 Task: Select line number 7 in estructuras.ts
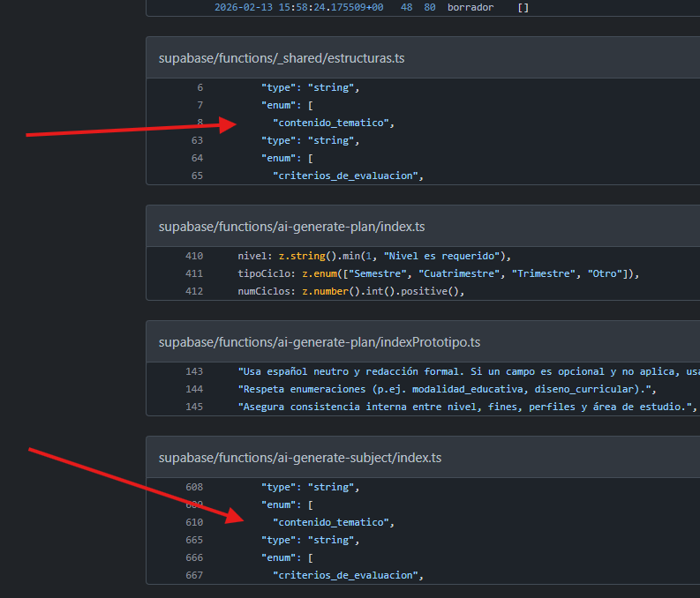(200, 105)
